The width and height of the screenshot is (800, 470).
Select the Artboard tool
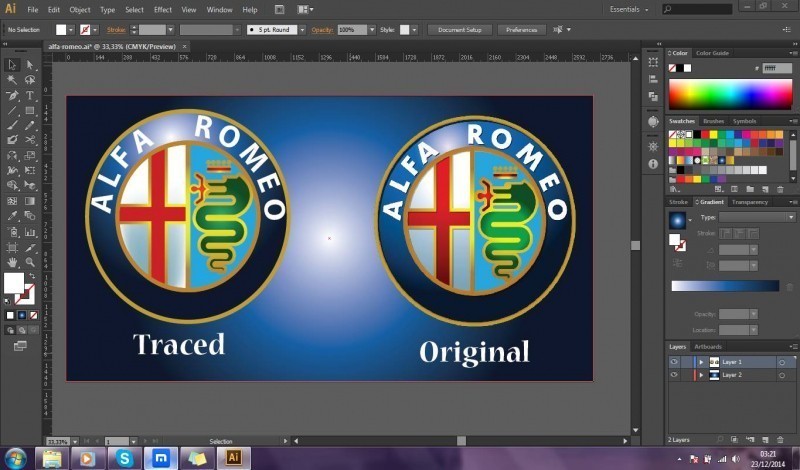pos(12,248)
